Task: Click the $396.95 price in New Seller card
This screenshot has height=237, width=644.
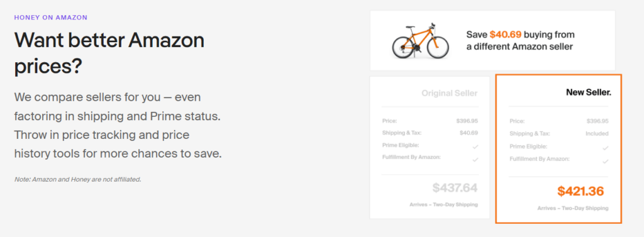Action: click(x=597, y=121)
